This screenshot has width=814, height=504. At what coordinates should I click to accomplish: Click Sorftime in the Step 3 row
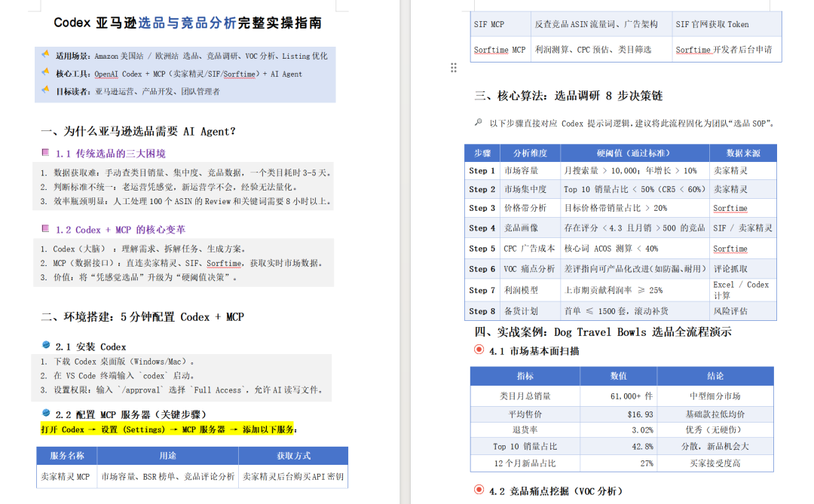click(730, 208)
